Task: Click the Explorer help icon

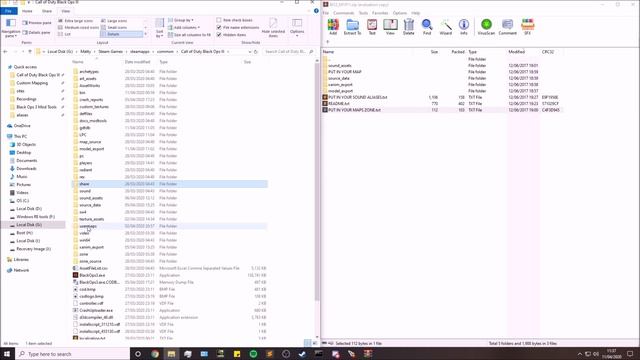Action: click(x=316, y=11)
